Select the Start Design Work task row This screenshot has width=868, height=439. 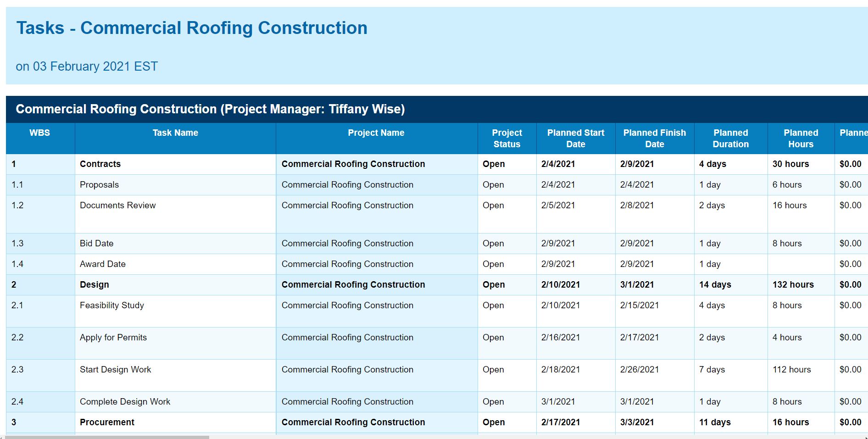[115, 369]
